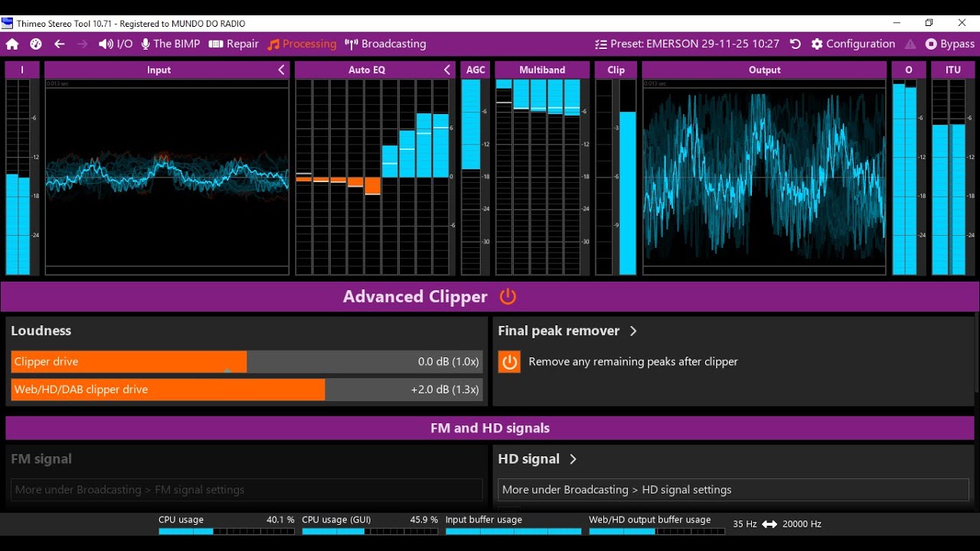The height and width of the screenshot is (551, 980).
Task: Select the Processing section
Action: click(x=302, y=44)
